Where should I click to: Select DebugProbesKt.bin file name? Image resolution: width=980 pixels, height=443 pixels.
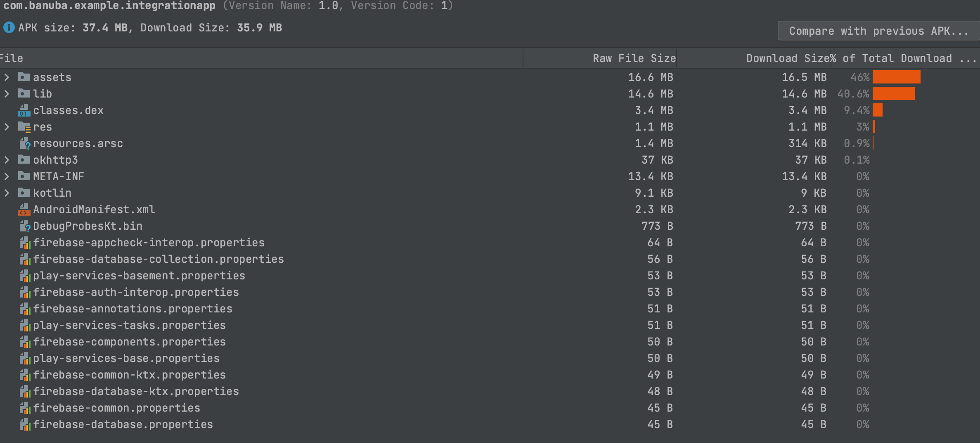tap(88, 226)
